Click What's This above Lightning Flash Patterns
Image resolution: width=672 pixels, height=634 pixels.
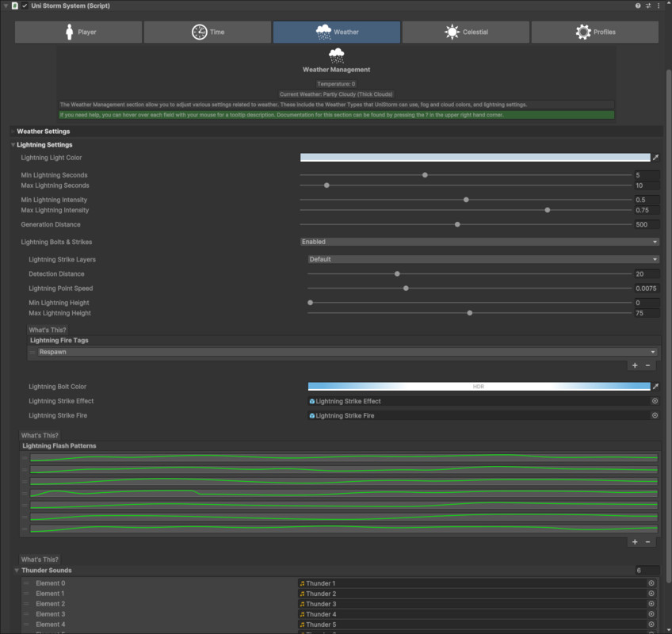(40, 435)
